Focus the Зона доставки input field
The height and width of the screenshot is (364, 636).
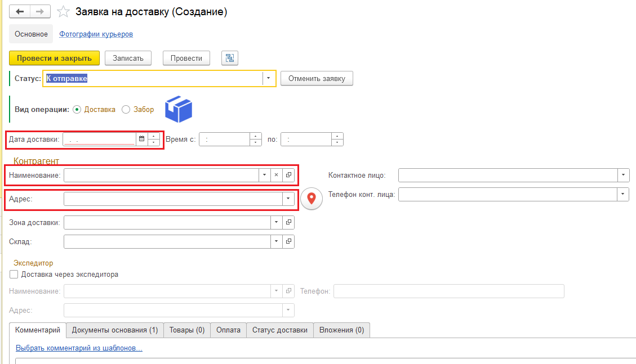(x=167, y=222)
